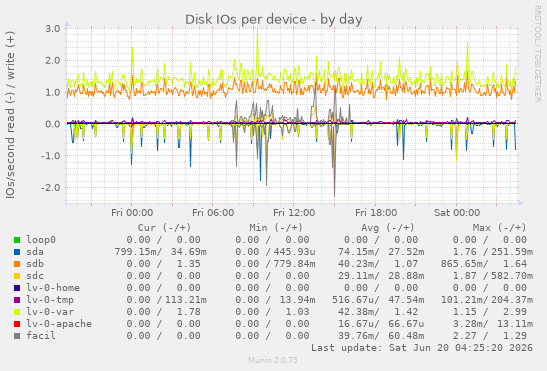Click lv-0-apache max value 13.11m
The width and height of the screenshot is (547, 371).
click(x=515, y=324)
